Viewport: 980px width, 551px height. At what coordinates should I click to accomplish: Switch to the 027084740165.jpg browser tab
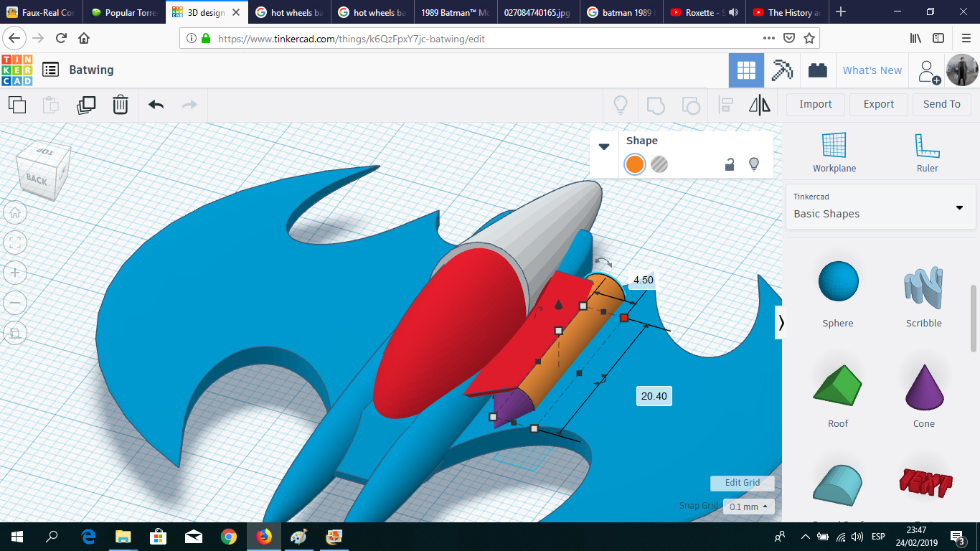click(538, 12)
